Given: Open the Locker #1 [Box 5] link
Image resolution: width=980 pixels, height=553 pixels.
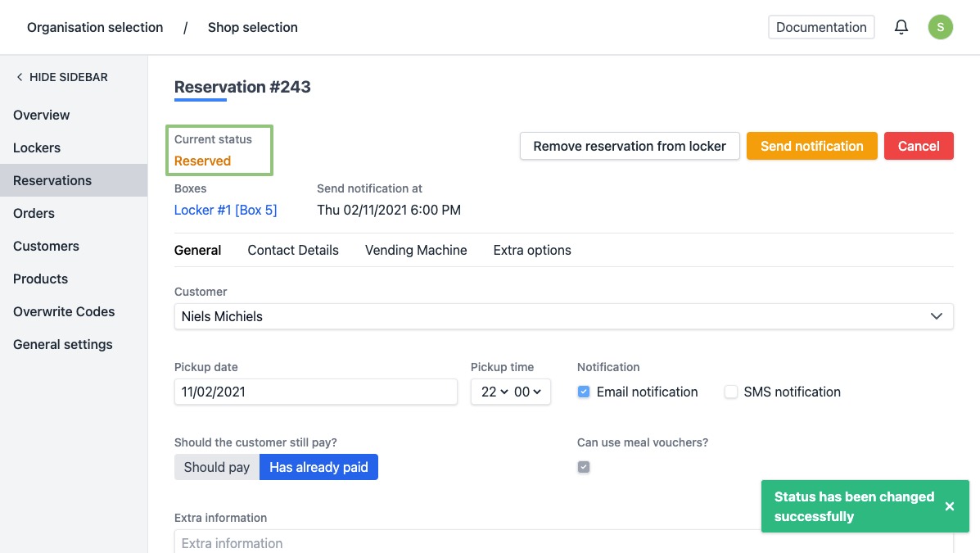Looking at the screenshot, I should pyautogui.click(x=226, y=210).
